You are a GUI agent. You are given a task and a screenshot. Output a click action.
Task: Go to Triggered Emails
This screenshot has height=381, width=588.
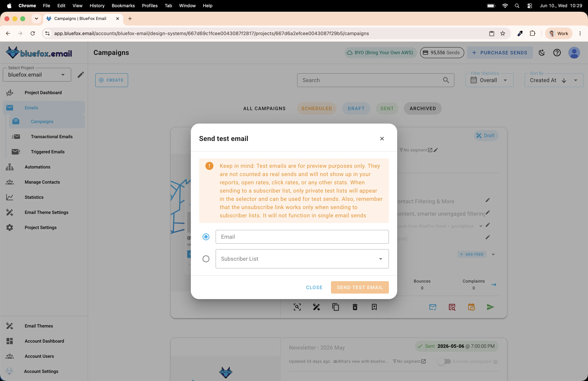coord(47,152)
